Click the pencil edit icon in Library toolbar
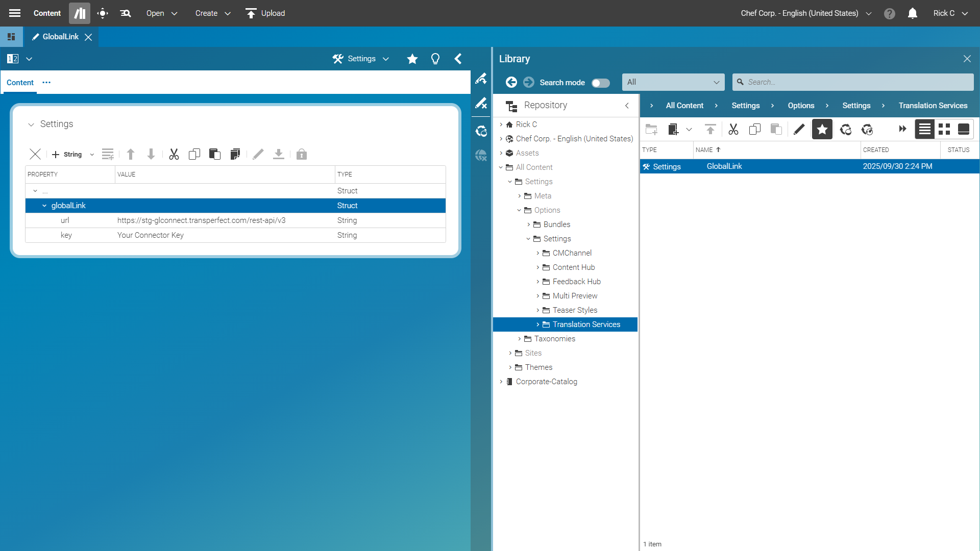The height and width of the screenshot is (551, 980). pyautogui.click(x=799, y=130)
